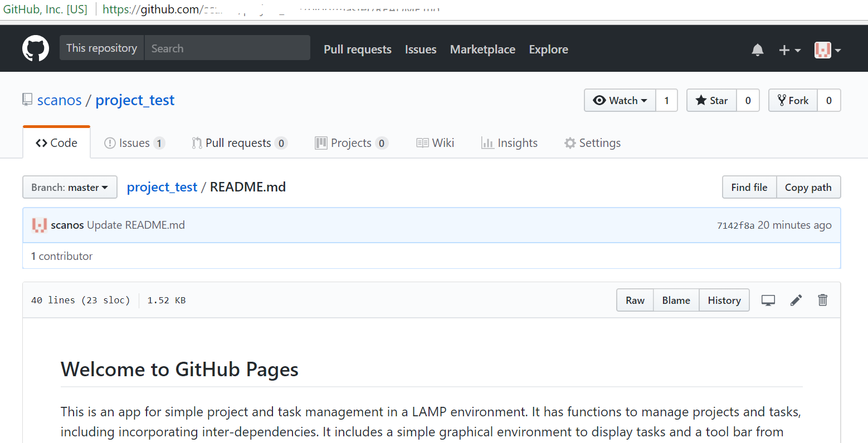Open the file History
868x443 pixels.
click(x=724, y=300)
